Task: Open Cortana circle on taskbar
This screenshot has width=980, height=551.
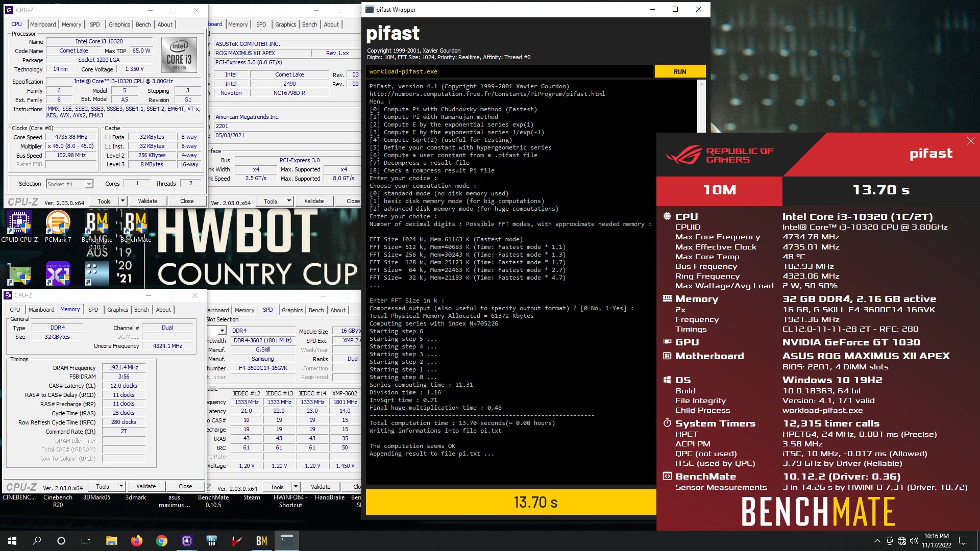Action: click(x=61, y=541)
